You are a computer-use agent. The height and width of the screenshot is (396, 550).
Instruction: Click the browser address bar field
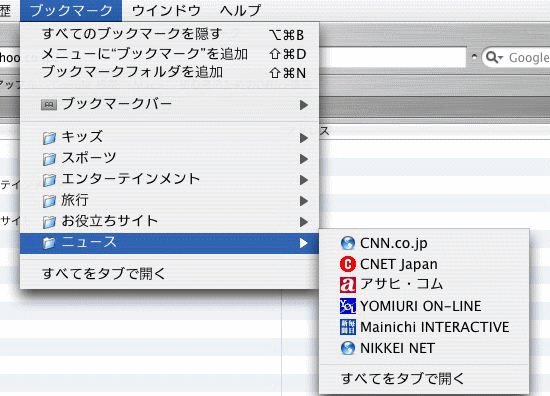(x=392, y=57)
